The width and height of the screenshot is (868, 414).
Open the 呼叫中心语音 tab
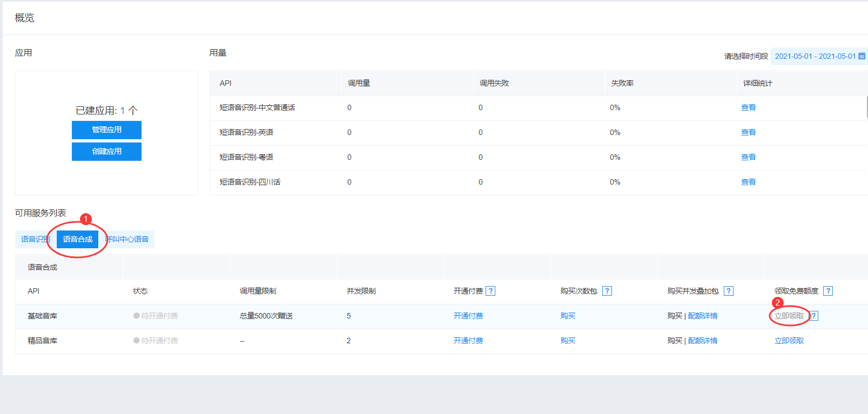point(129,239)
